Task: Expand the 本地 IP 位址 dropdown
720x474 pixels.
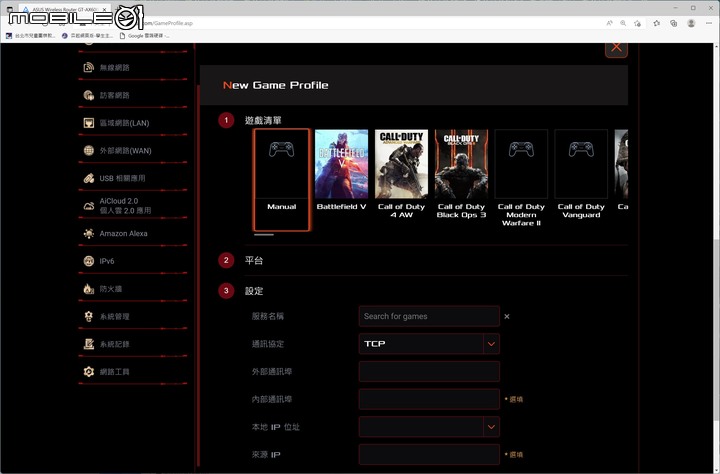Action: click(x=491, y=427)
